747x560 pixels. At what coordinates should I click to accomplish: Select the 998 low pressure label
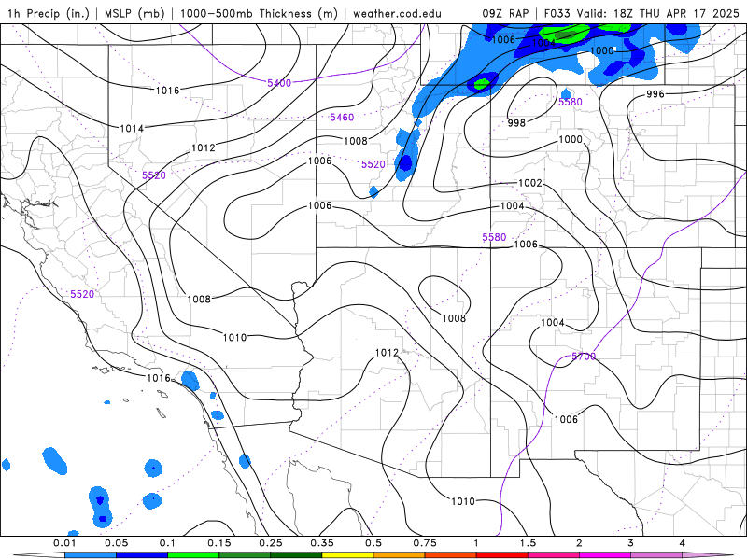516,123
